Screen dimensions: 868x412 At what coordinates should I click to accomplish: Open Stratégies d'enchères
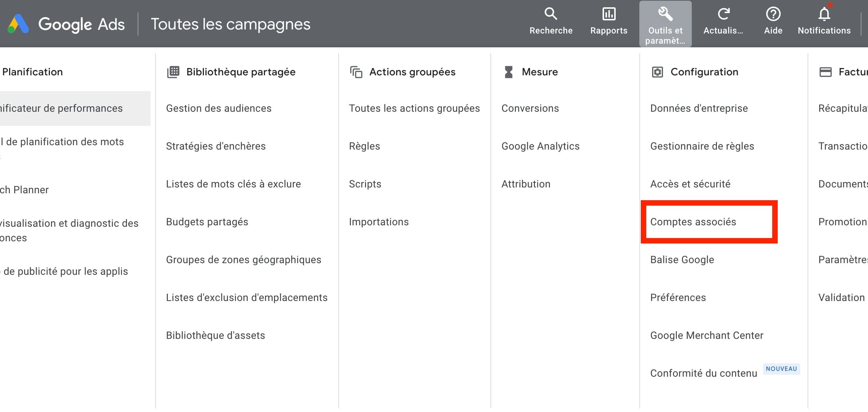pyautogui.click(x=216, y=146)
